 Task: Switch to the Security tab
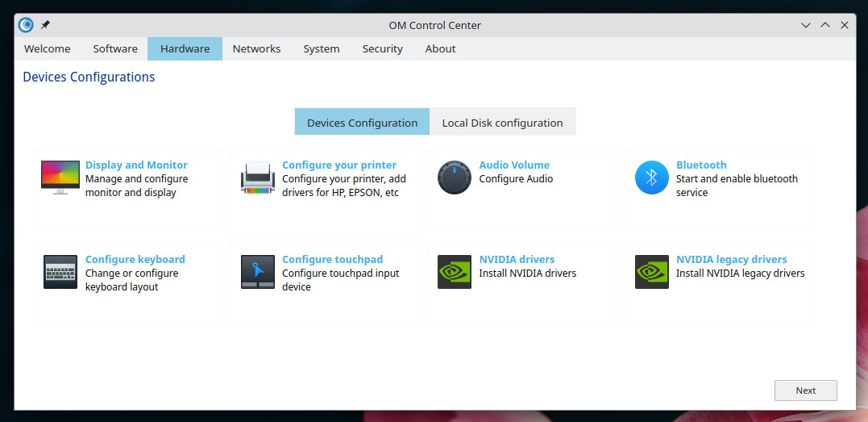pyautogui.click(x=383, y=48)
